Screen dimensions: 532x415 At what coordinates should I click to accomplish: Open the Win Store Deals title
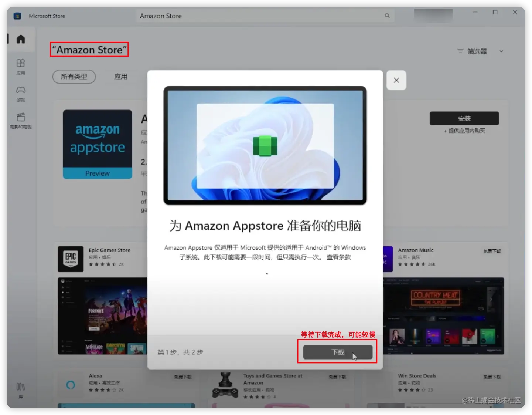click(417, 376)
